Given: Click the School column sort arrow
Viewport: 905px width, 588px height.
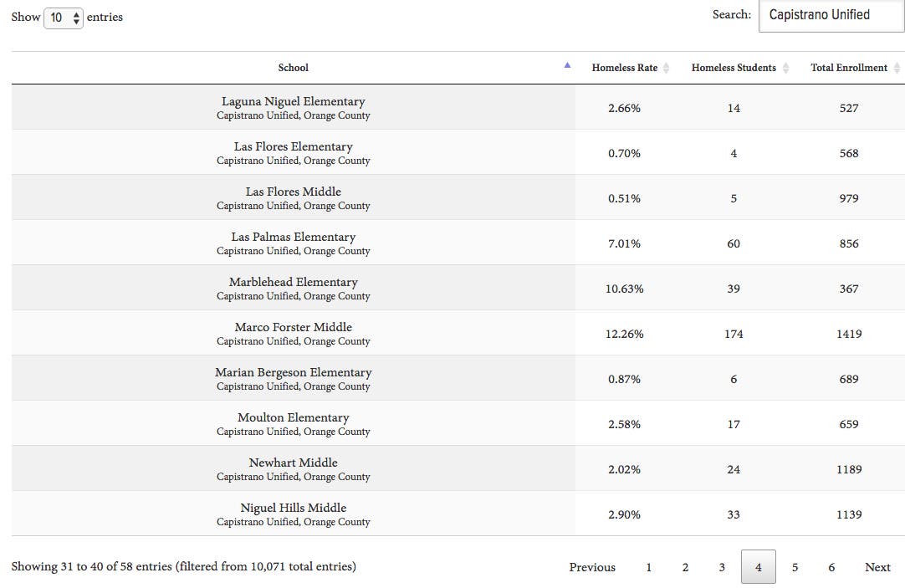Looking at the screenshot, I should 567,66.
